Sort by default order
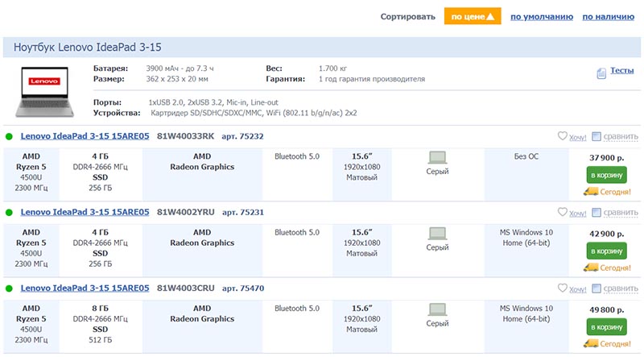Image resolution: width=644 pixels, height=357 pixels. click(542, 17)
